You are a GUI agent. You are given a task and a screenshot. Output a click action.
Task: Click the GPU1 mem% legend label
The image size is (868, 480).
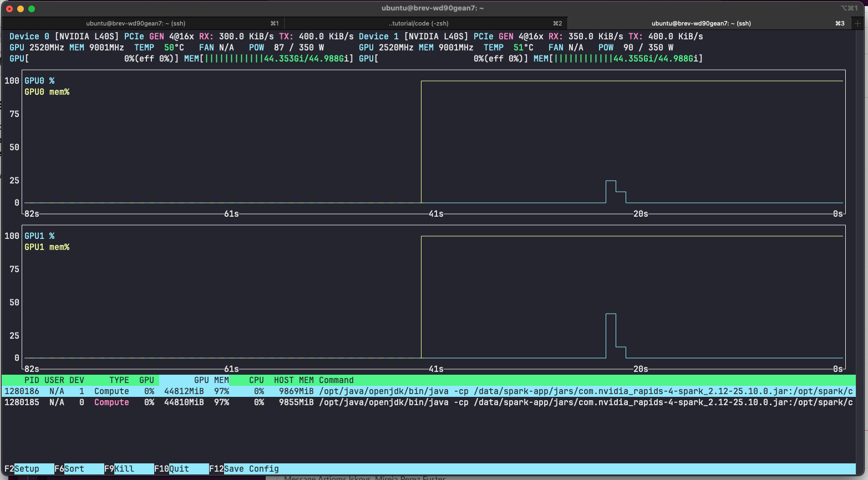click(47, 247)
